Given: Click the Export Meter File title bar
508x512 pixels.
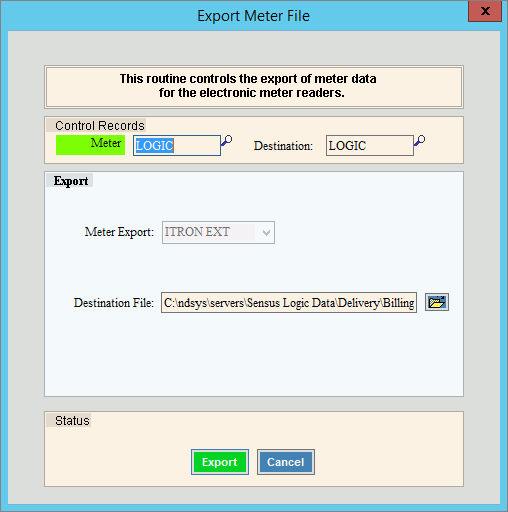Looking at the screenshot, I should pyautogui.click(x=253, y=16).
